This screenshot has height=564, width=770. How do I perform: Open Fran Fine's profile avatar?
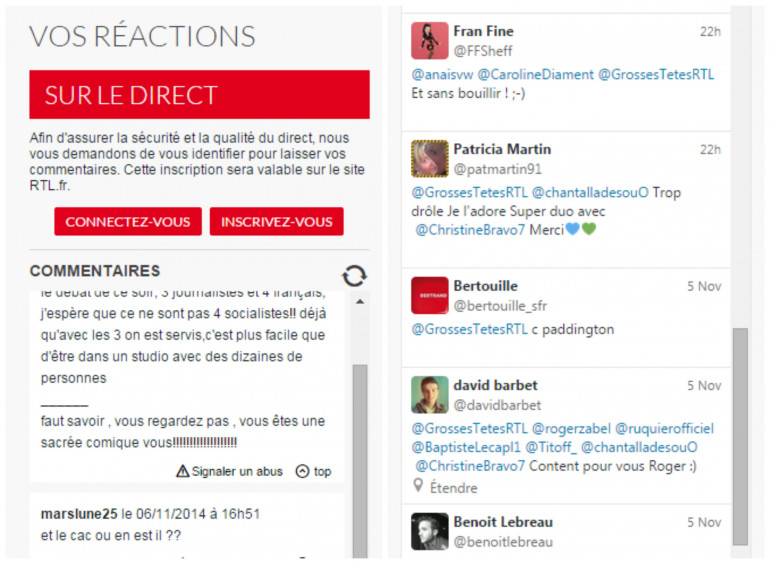[x=429, y=40]
